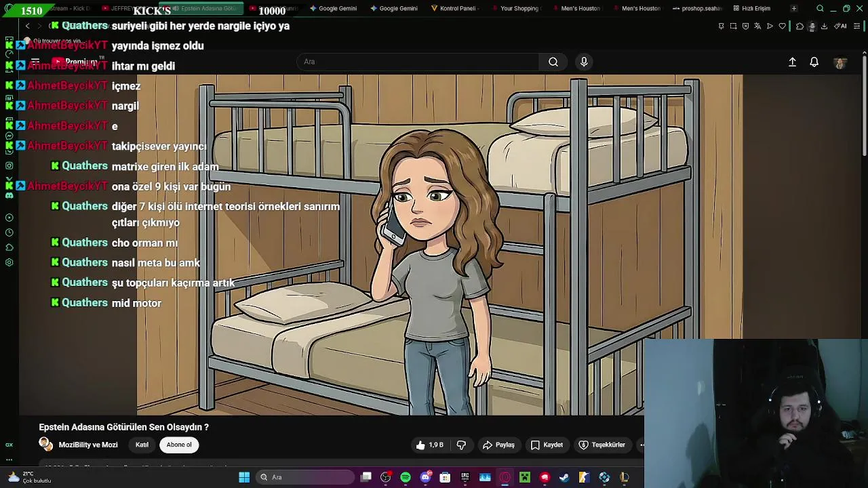868x488 pixels.
Task: Open the YouTube guide hamburger menu
Action: (35, 62)
